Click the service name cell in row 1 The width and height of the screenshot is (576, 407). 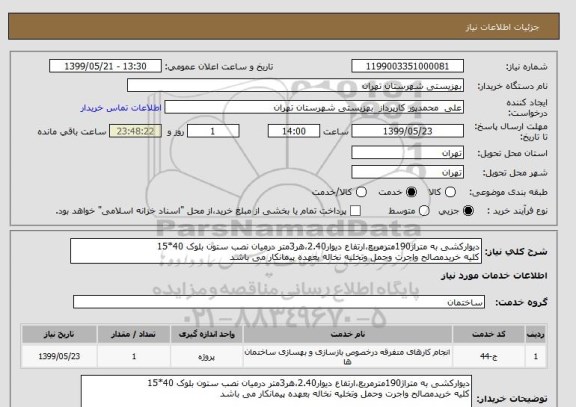pyautogui.click(x=348, y=356)
